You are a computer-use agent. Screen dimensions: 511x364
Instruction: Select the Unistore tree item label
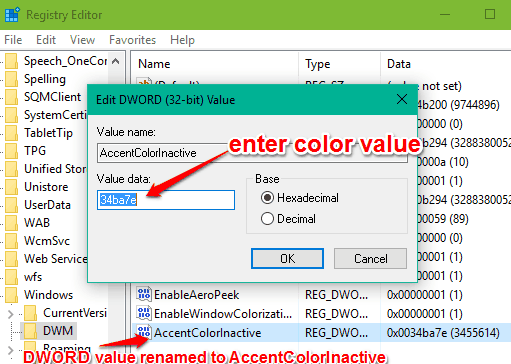coord(46,187)
